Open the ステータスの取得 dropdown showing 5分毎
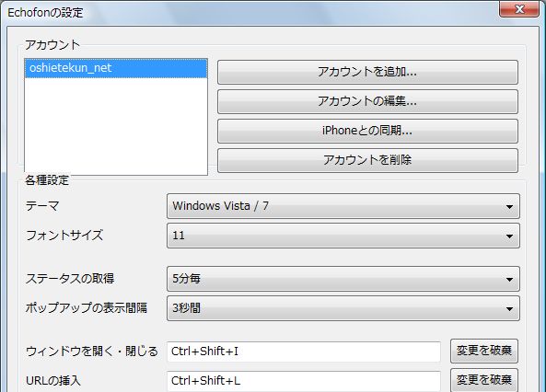546x392 pixels. pos(343,279)
